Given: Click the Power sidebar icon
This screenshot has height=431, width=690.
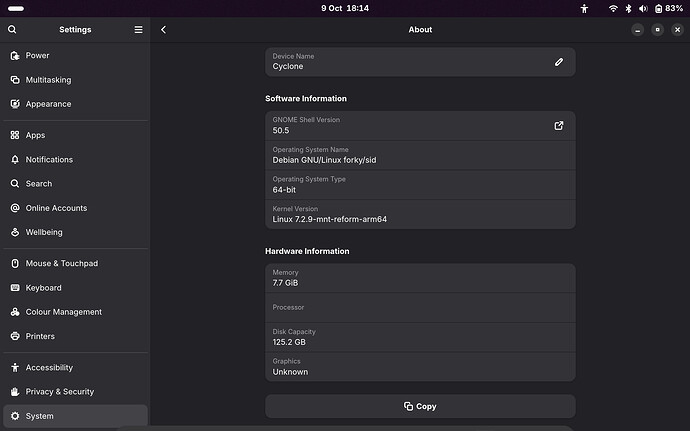Looking at the screenshot, I should [x=15, y=55].
